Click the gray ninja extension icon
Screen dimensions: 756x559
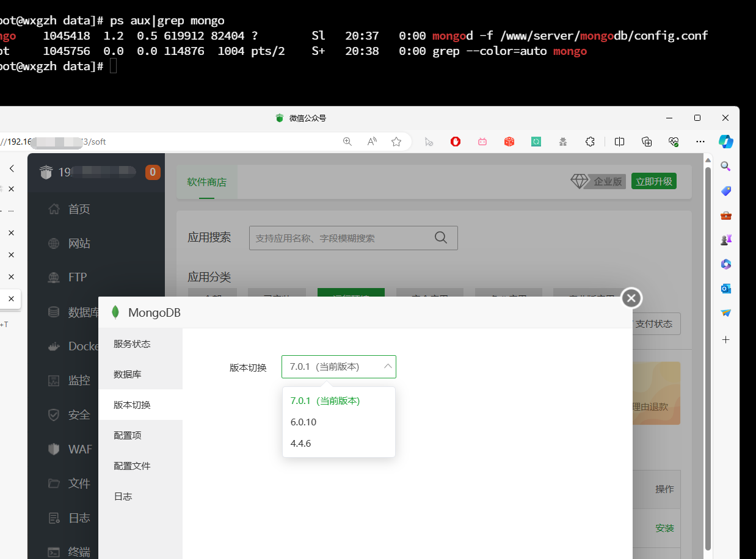563,142
